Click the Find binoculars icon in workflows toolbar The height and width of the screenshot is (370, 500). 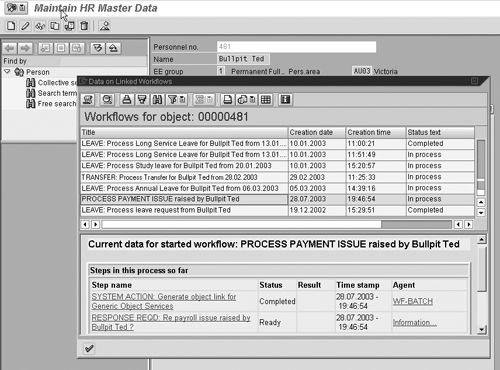point(157,100)
